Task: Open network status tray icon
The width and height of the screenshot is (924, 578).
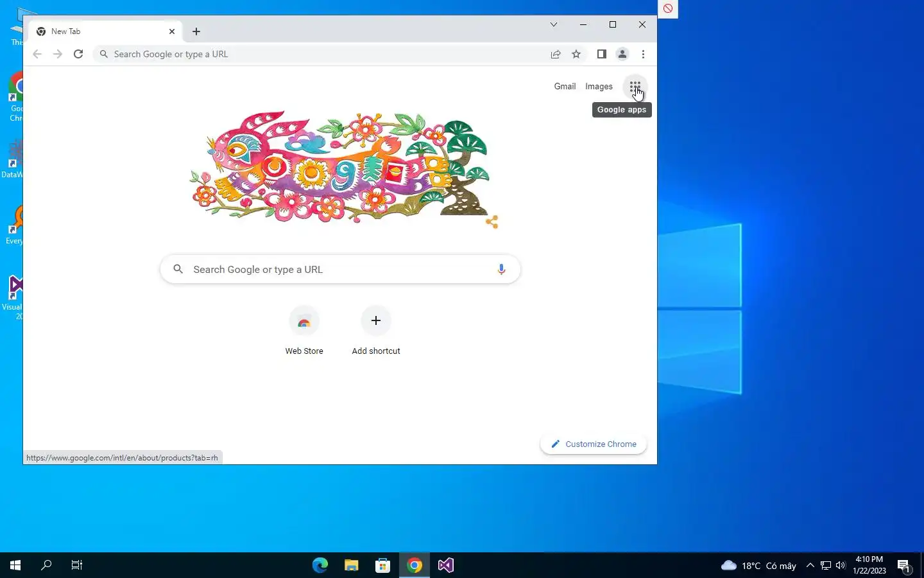Action: click(x=826, y=565)
